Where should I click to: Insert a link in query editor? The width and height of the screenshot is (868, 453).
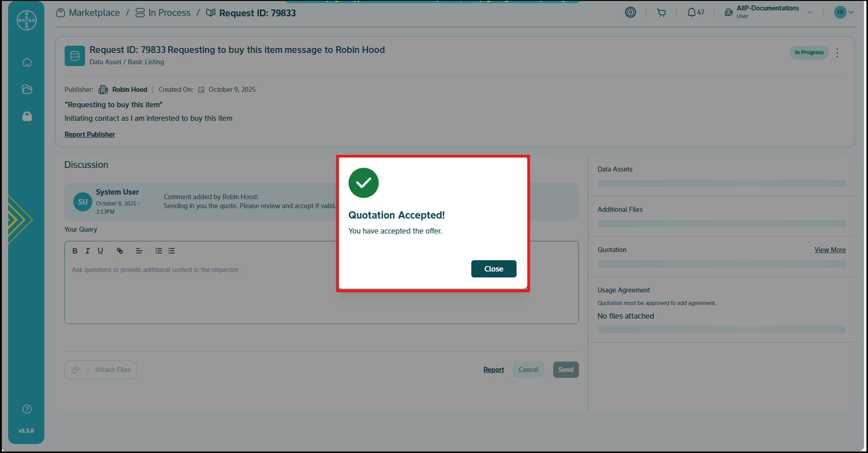coord(120,251)
